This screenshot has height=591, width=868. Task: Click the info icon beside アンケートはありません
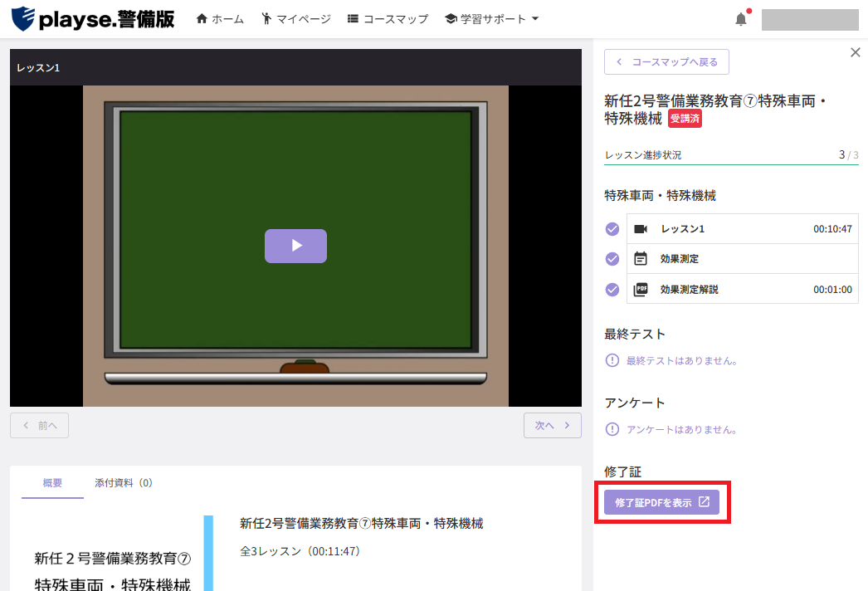[x=612, y=429]
